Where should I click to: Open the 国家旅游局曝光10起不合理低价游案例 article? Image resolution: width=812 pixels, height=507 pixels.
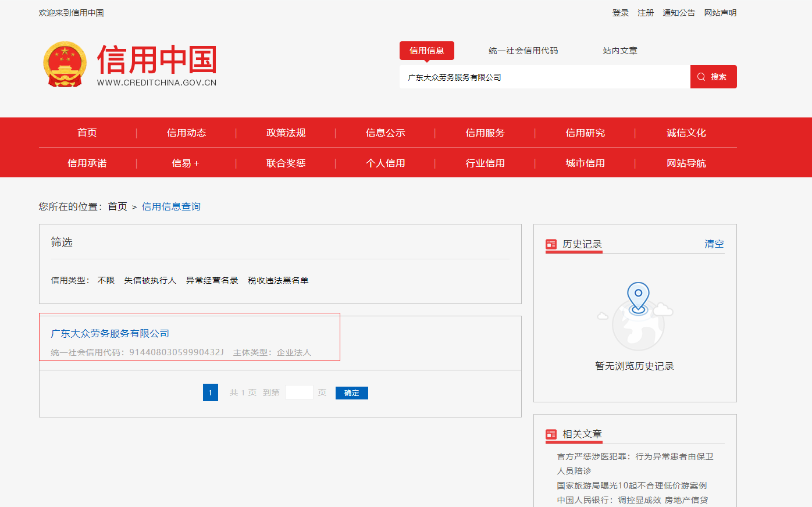(x=634, y=485)
